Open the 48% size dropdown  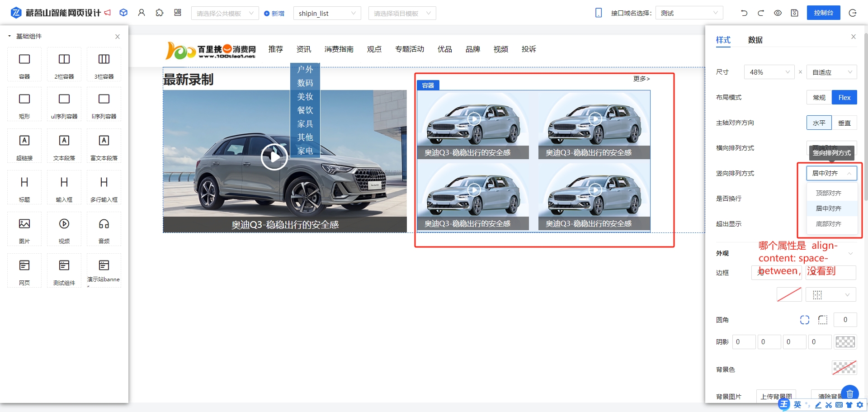coord(769,72)
